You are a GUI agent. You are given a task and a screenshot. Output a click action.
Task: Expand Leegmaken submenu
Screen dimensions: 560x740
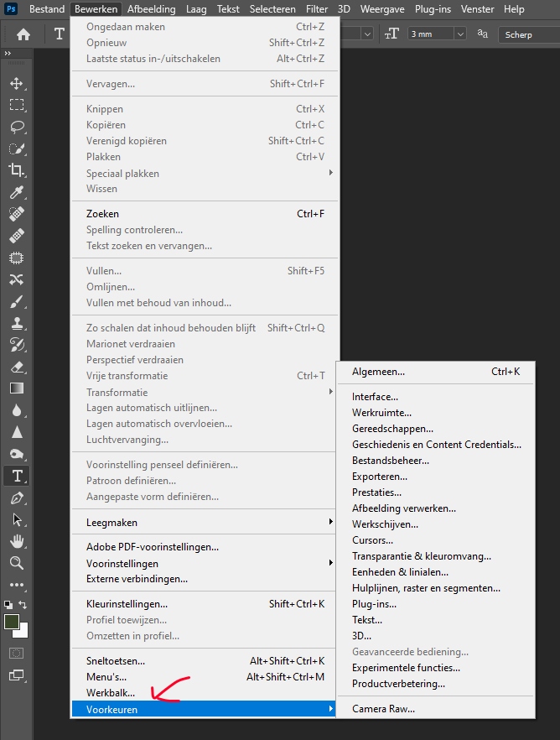pos(204,522)
